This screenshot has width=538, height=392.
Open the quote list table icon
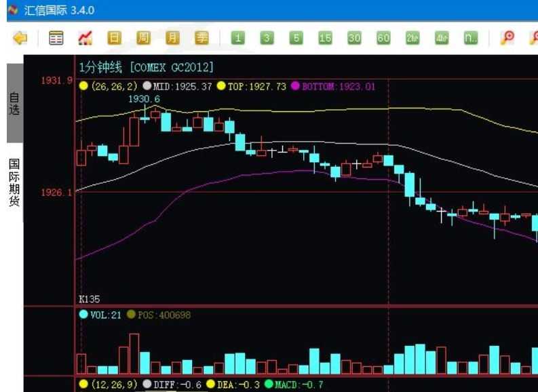tap(56, 38)
